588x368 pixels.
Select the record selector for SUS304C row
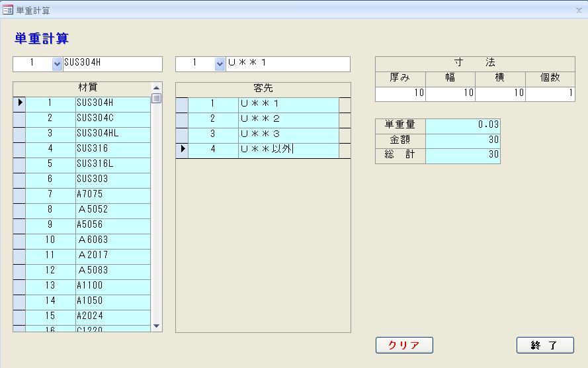pyautogui.click(x=19, y=118)
